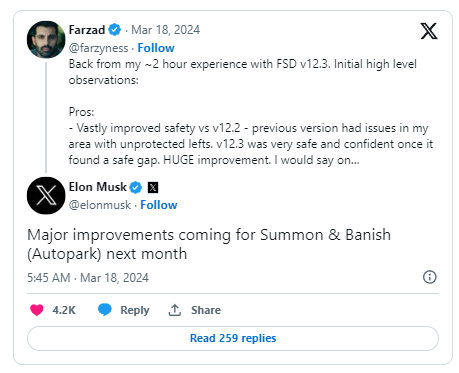
Task: Click Elon Musk's verified checkmark badge
Action: point(136,187)
